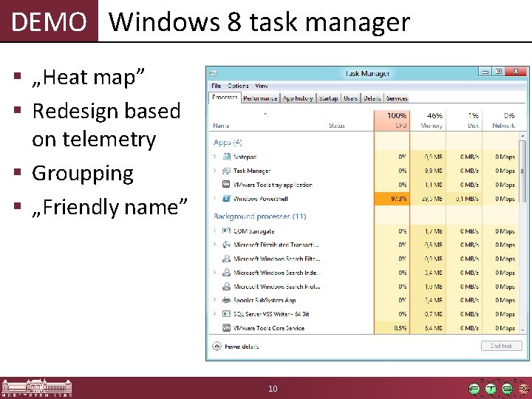Expand the Microsoft Distributed Transaction row
Screen dimensions: 532x399
[215, 245]
